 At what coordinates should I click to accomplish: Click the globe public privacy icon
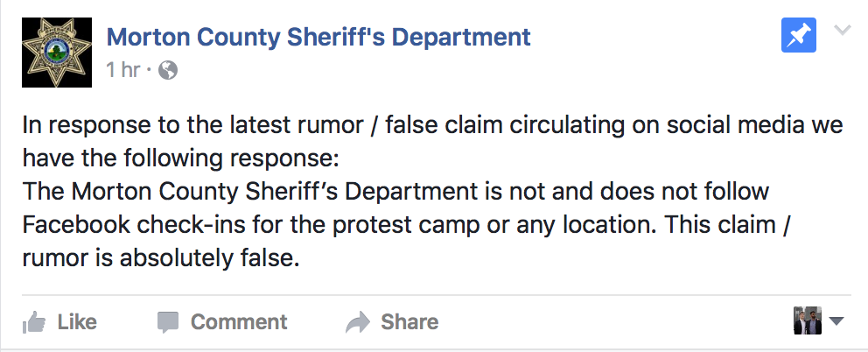167,71
